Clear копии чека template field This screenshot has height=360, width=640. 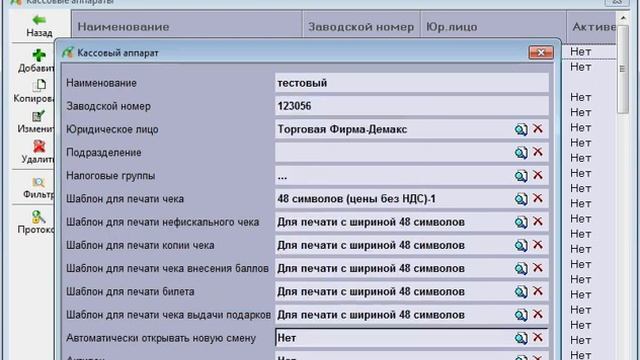(x=538, y=245)
